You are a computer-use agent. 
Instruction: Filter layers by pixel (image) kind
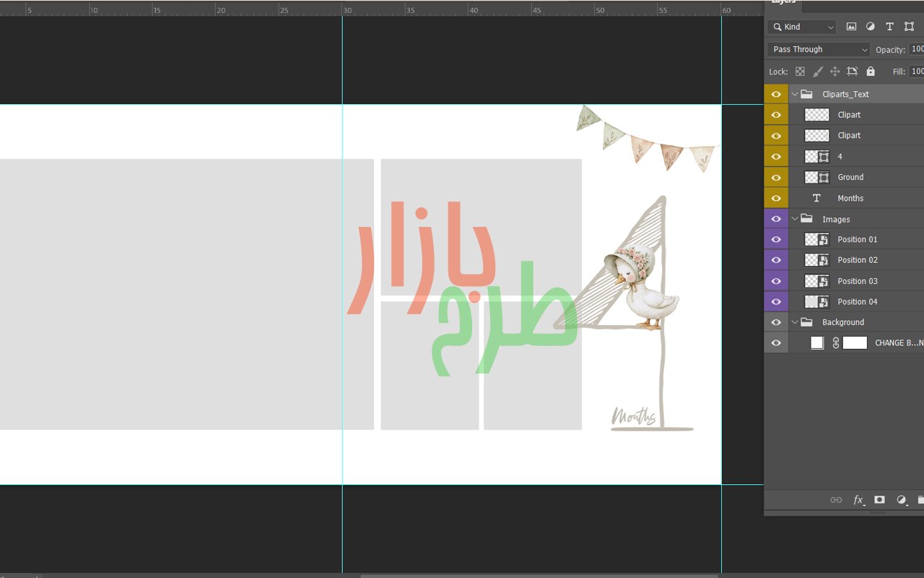(x=851, y=27)
